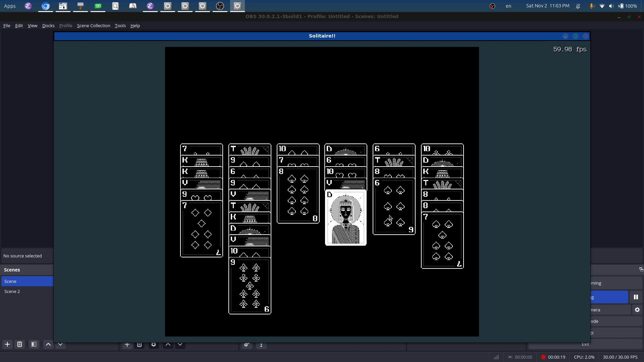Open audio mixer three-dot menu icon
This screenshot has width=644, height=362.
coord(261,345)
